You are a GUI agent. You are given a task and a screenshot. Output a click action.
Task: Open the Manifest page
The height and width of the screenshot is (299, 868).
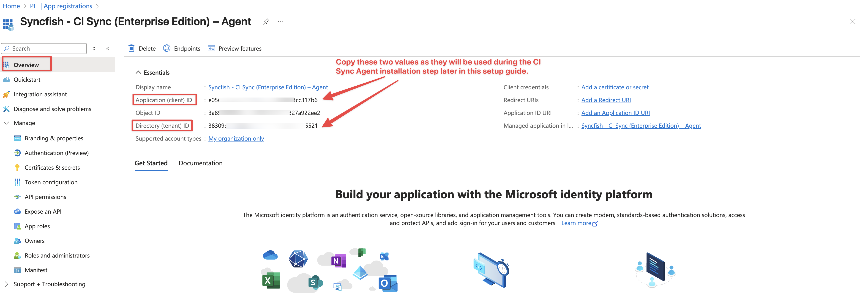(36, 270)
